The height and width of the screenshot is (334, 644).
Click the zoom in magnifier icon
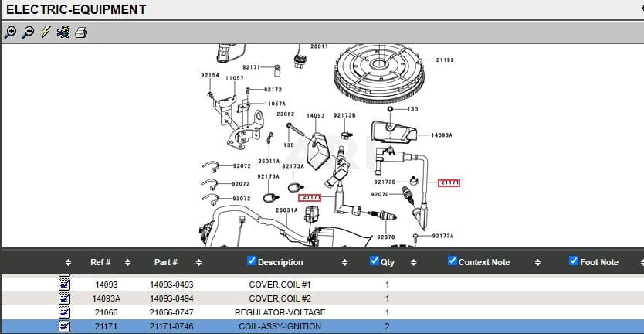pyautogui.click(x=10, y=32)
